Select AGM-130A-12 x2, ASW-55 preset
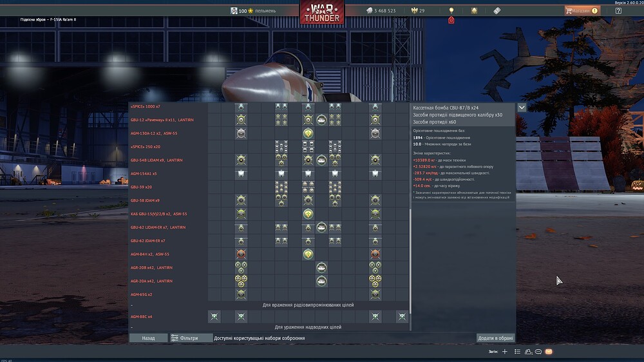This screenshot has width=644, height=362. 154,133
